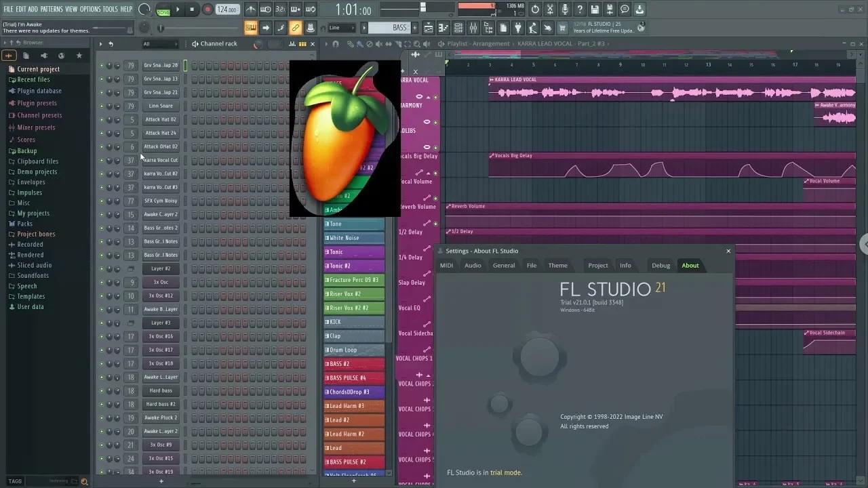Click the metronome icon in the toolbar
This screenshot has height=488, width=868.
pos(251,9)
